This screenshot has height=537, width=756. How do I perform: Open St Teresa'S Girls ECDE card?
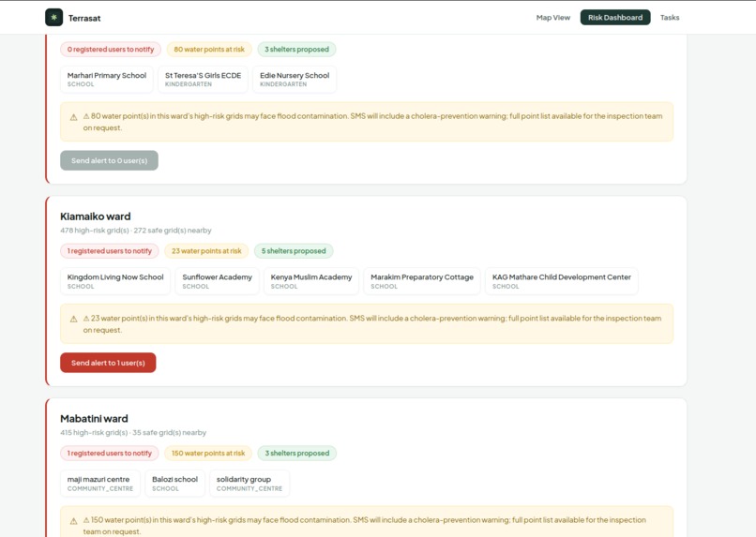click(203, 79)
